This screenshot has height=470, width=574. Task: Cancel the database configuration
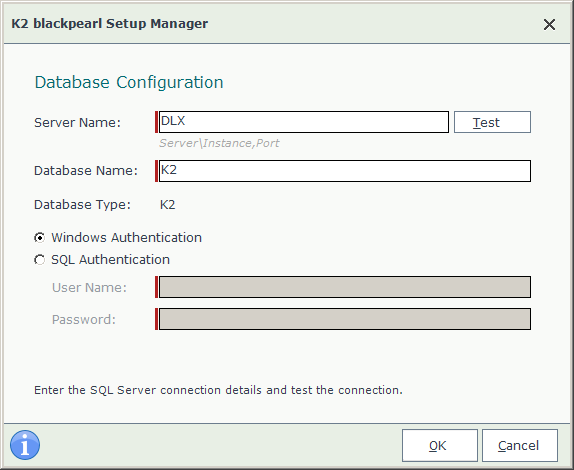pos(520,445)
